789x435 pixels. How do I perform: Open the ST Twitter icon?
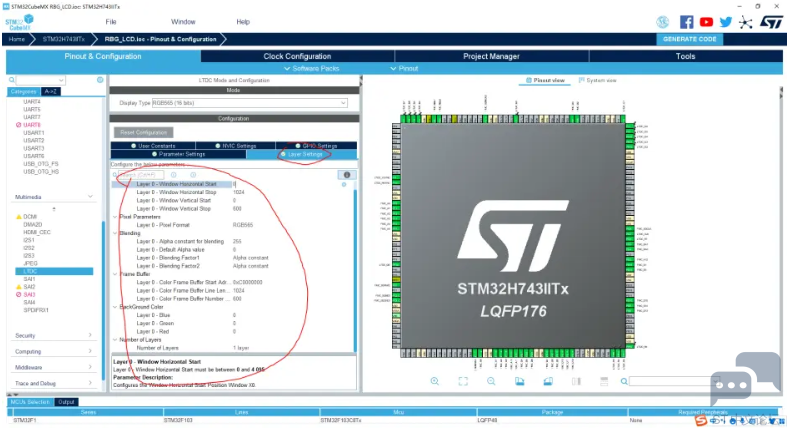(726, 22)
